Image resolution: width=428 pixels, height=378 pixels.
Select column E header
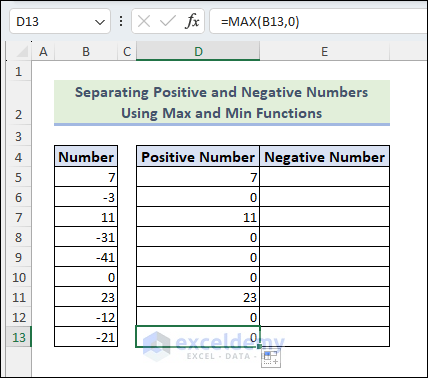click(x=324, y=52)
